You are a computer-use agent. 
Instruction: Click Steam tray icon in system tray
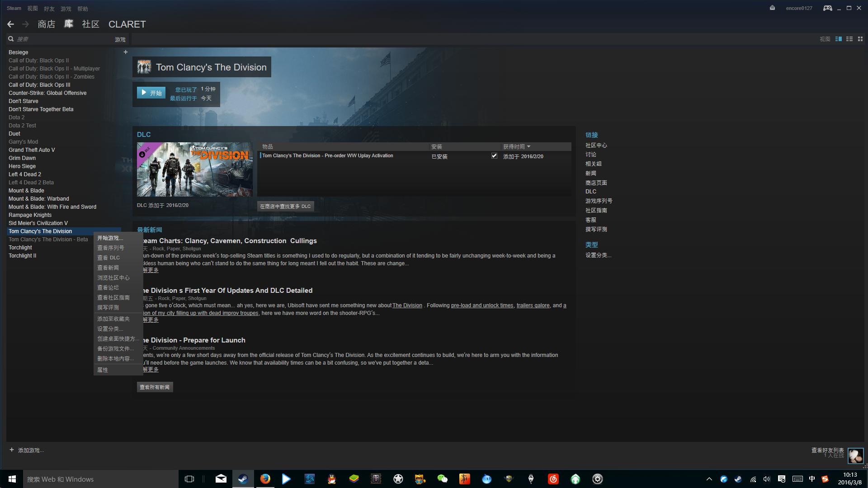point(738,479)
